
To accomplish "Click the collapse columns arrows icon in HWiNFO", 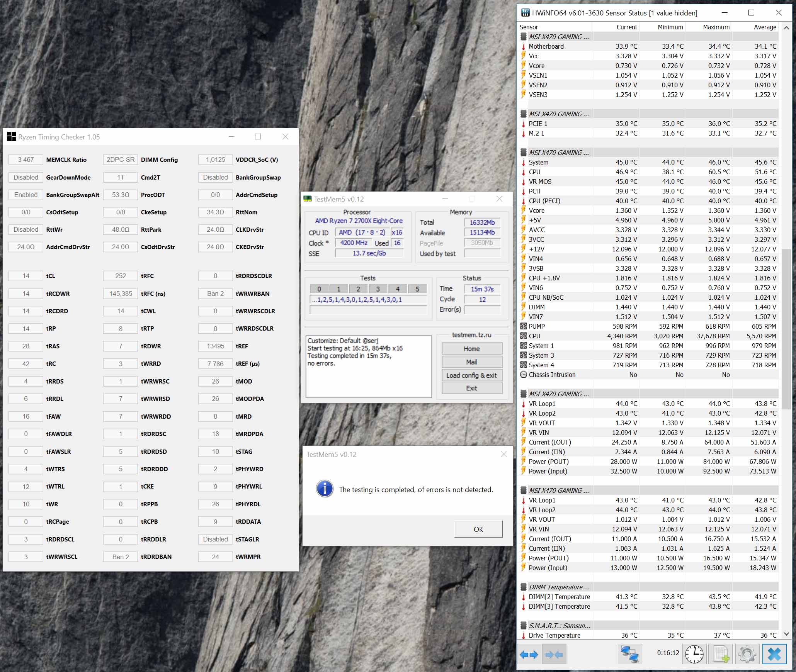I will [554, 654].
